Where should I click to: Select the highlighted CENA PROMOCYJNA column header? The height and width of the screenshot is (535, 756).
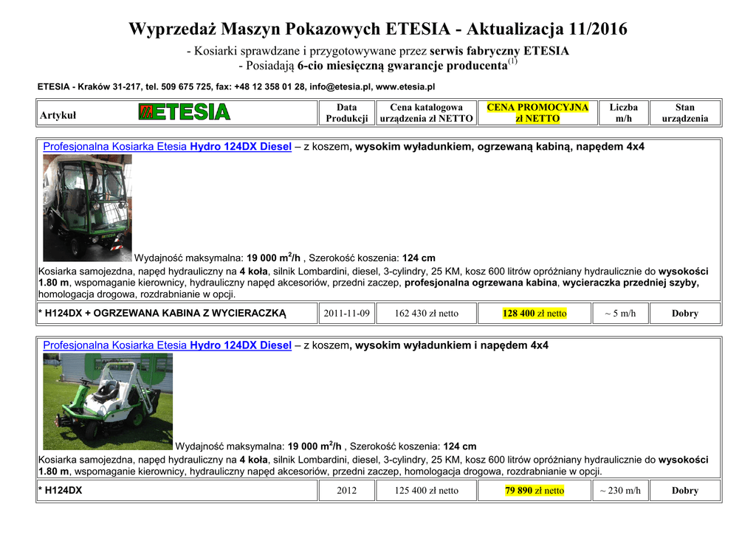pos(537,113)
